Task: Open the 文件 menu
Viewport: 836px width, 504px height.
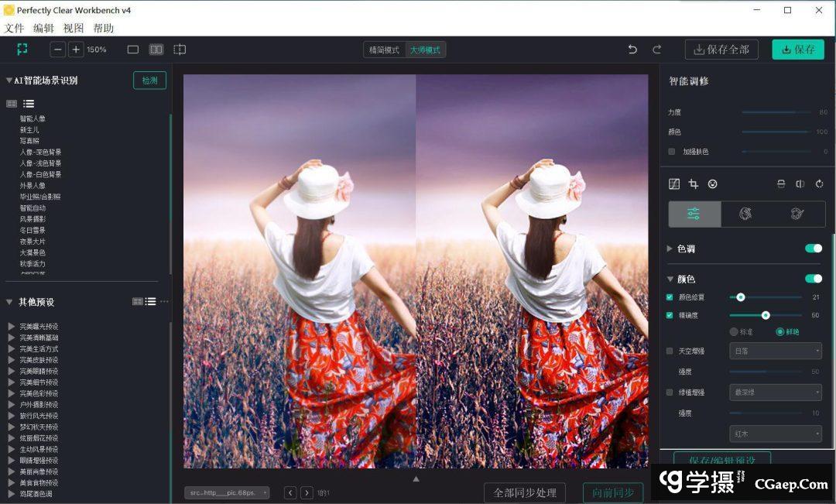Action: (x=14, y=28)
